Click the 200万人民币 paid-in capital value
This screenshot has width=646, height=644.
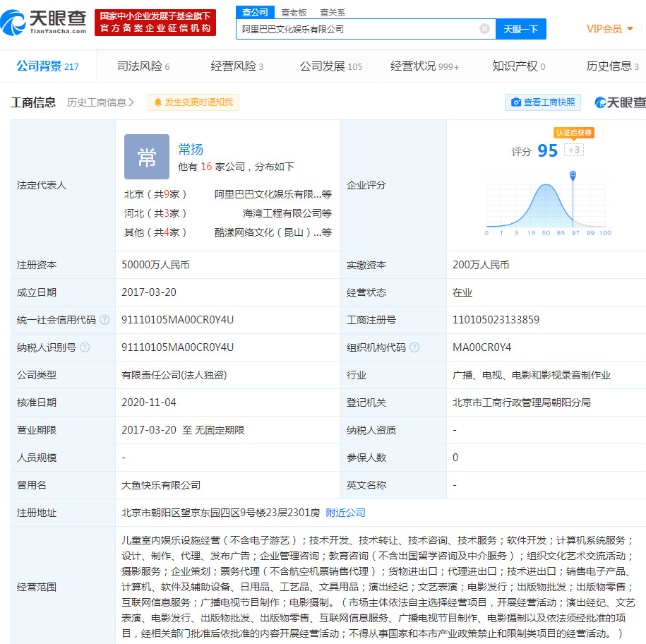(481, 265)
